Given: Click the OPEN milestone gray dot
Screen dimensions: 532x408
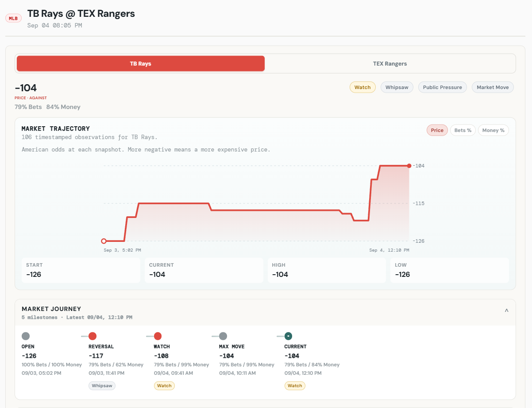Looking at the screenshot, I should [x=26, y=336].
